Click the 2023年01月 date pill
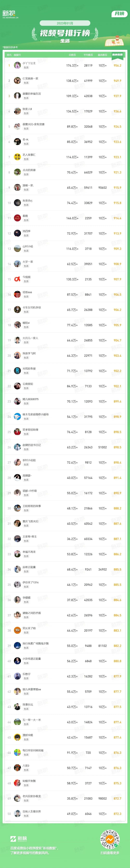Viewport: 130px width, 868px height. (x=65, y=23)
